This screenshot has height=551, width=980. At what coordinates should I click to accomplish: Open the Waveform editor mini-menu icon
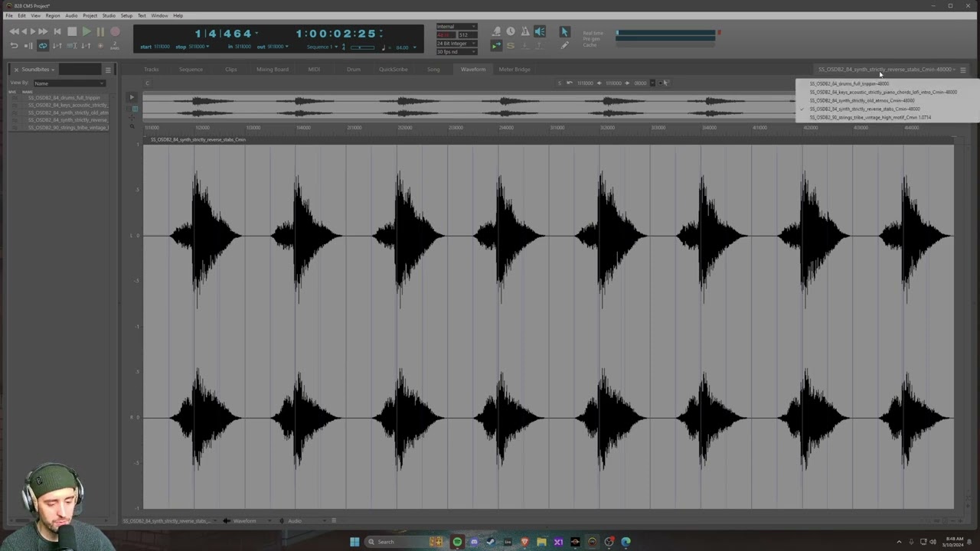[963, 70]
